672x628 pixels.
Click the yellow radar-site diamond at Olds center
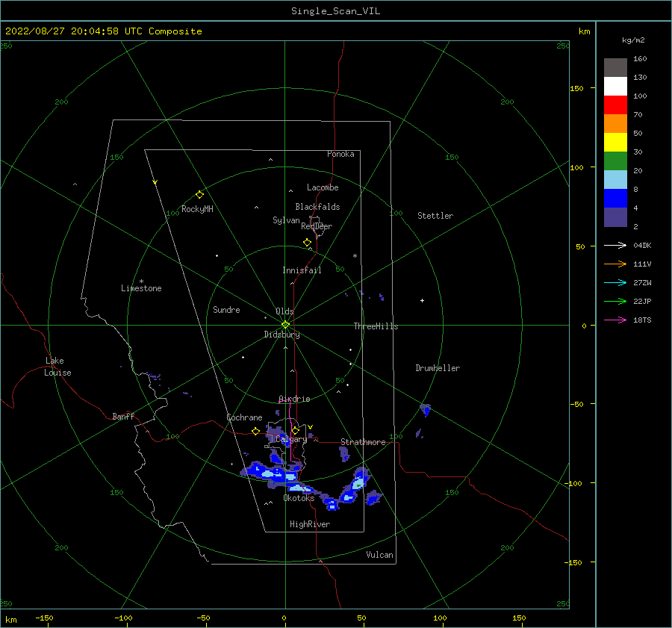pyautogui.click(x=285, y=325)
